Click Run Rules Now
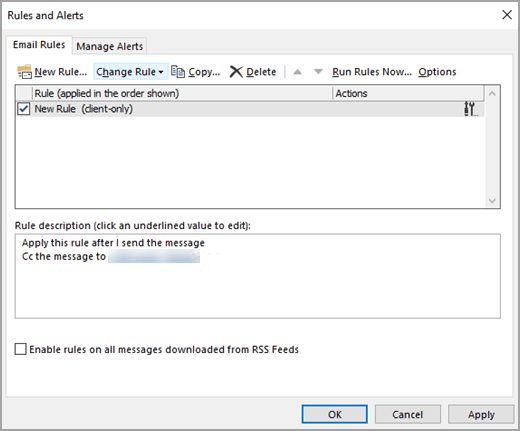The height and width of the screenshot is (431, 520). tap(372, 72)
